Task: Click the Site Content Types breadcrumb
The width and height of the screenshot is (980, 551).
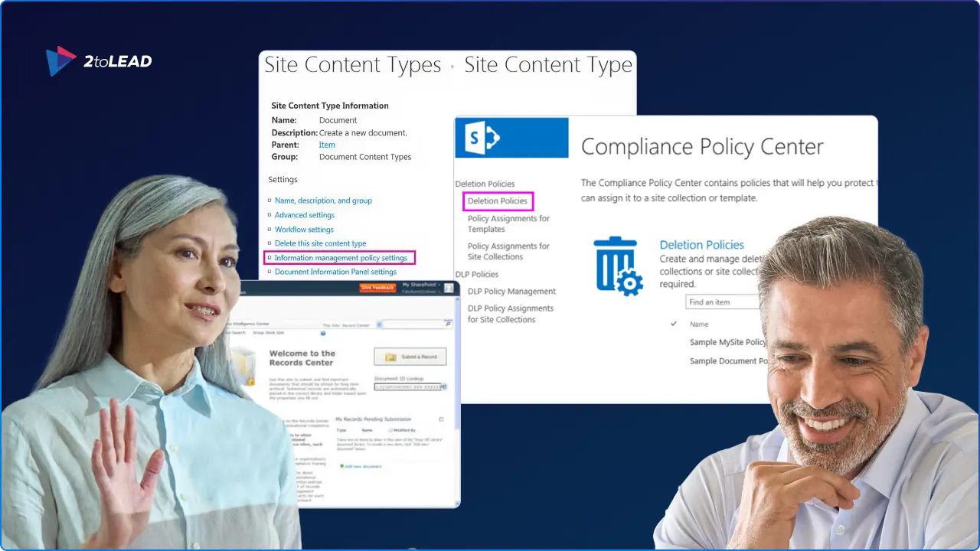Action: pyautogui.click(x=353, y=65)
